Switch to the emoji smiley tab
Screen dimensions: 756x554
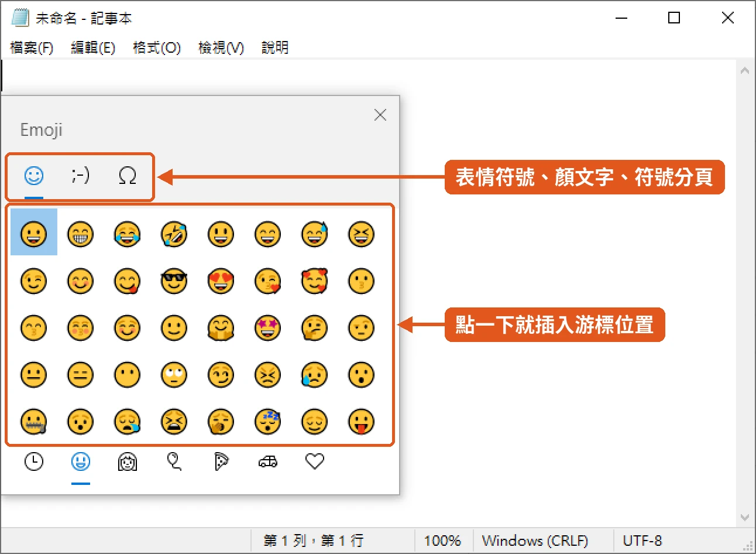(34, 175)
